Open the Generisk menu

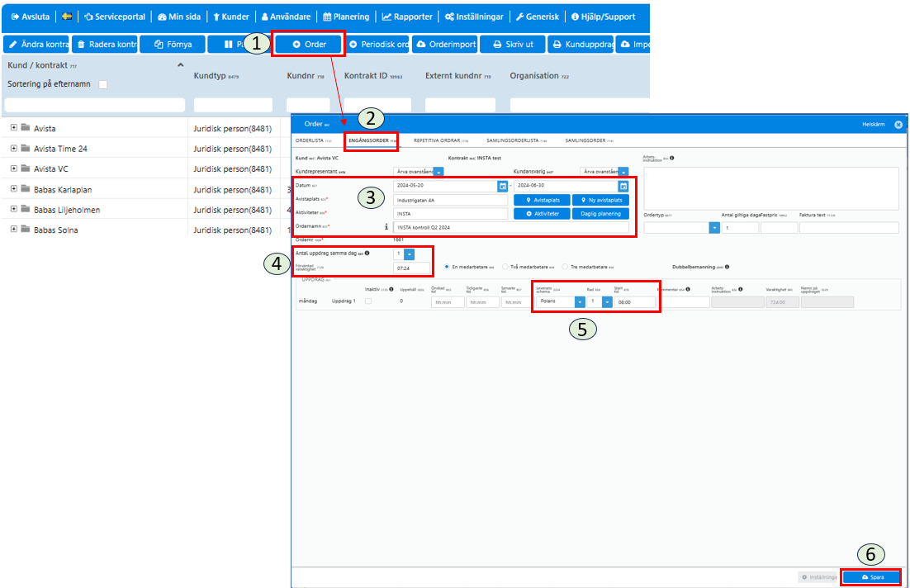coord(538,17)
